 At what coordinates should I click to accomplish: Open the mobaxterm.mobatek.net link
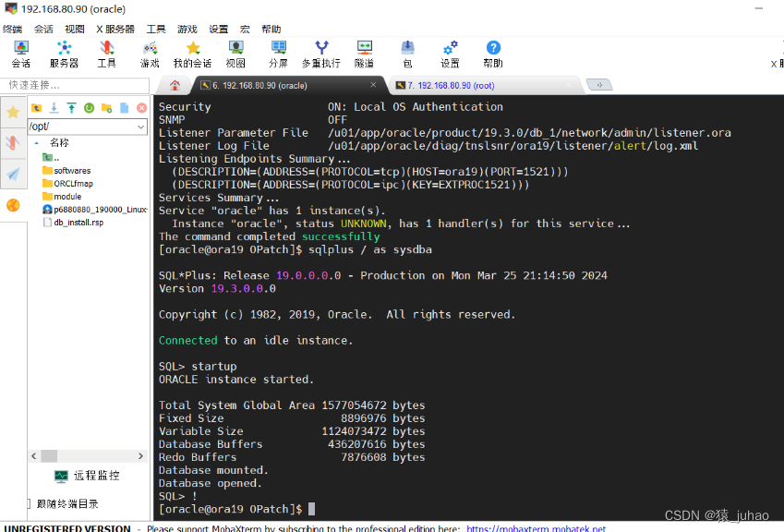[536, 528]
